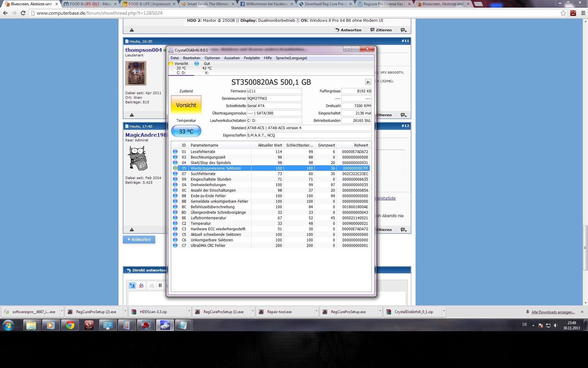Image resolution: width=588 pixels, height=368 pixels.
Task: Click the + Antworten button
Action: pos(139,240)
